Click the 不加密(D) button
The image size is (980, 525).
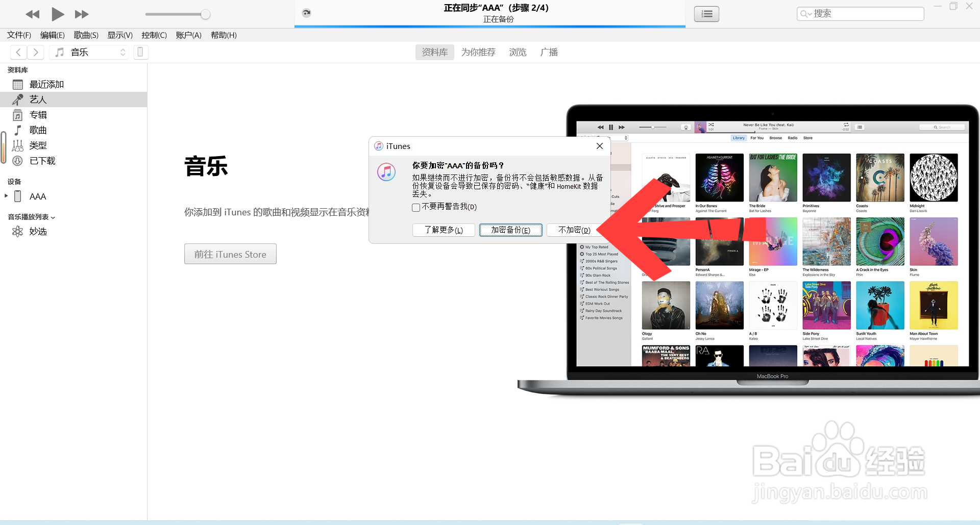point(575,230)
